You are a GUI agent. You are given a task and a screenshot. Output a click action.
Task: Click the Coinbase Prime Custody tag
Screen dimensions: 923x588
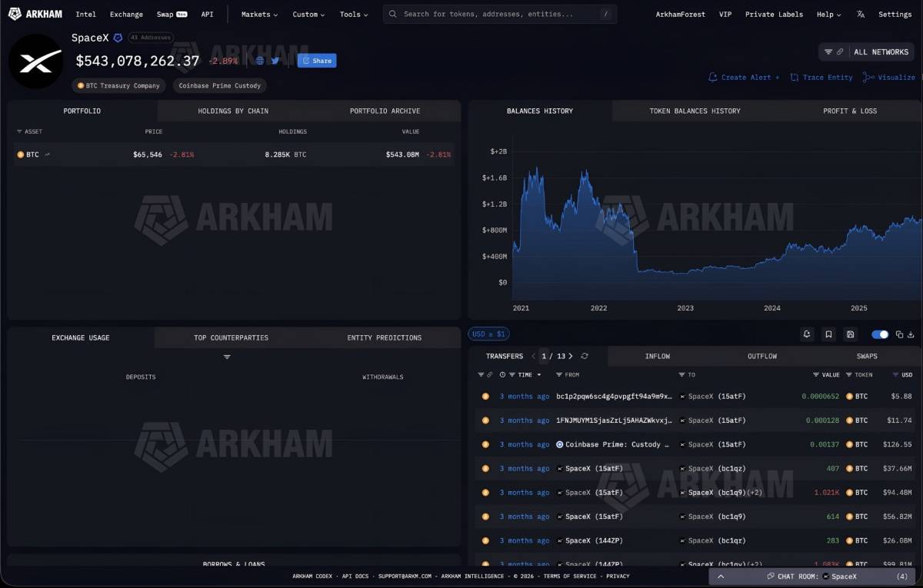pos(220,85)
